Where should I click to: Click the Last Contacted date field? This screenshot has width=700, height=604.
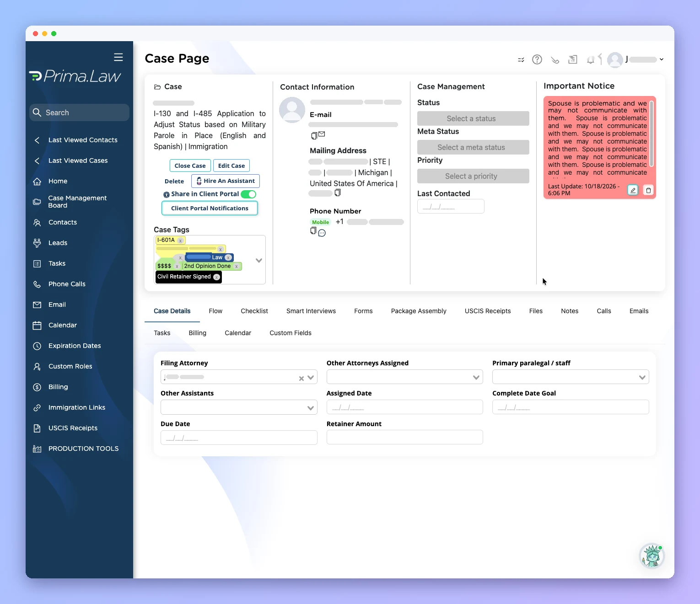point(451,206)
